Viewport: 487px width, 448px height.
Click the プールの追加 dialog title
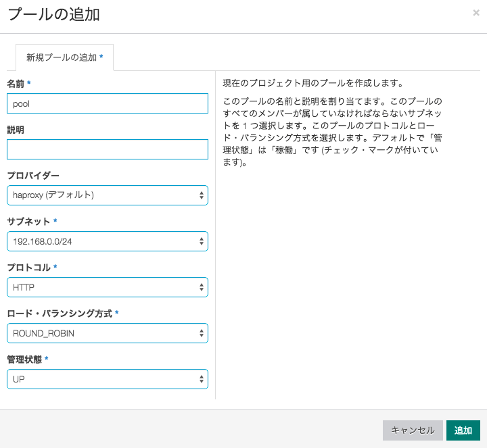pos(53,15)
